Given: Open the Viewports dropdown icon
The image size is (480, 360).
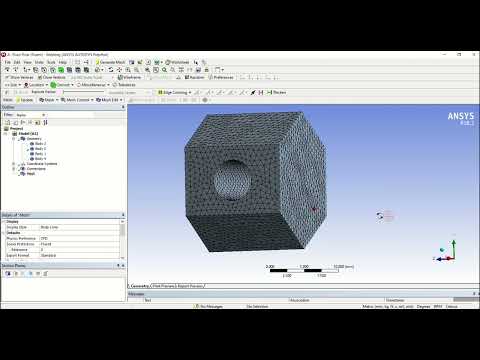Looking at the screenshot, I should pyautogui.click(x=219, y=70).
